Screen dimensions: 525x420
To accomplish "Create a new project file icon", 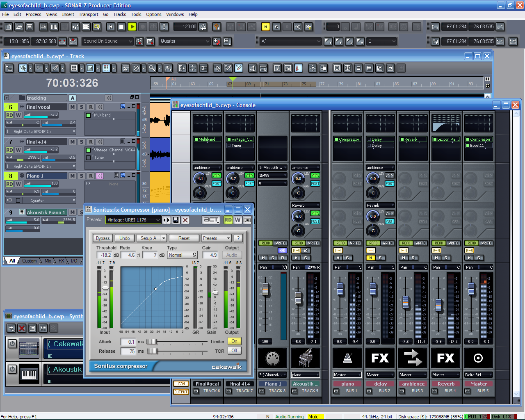I will tap(8, 27).
